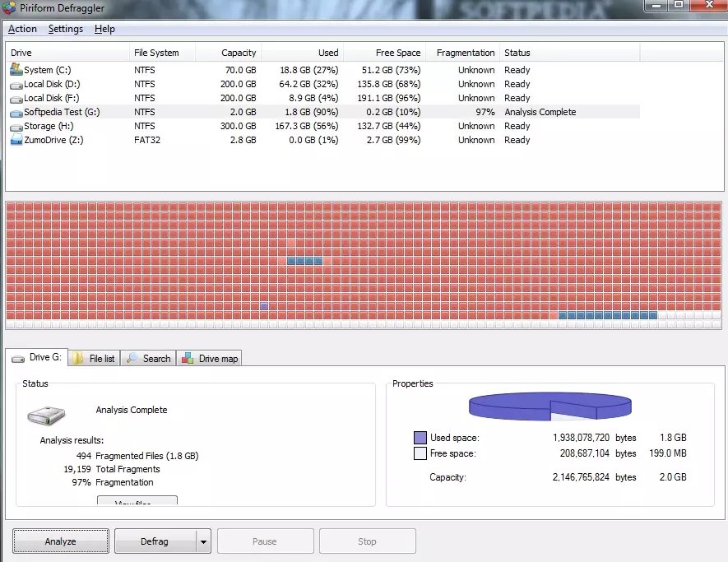Switch to the Drive map tab

click(x=209, y=358)
